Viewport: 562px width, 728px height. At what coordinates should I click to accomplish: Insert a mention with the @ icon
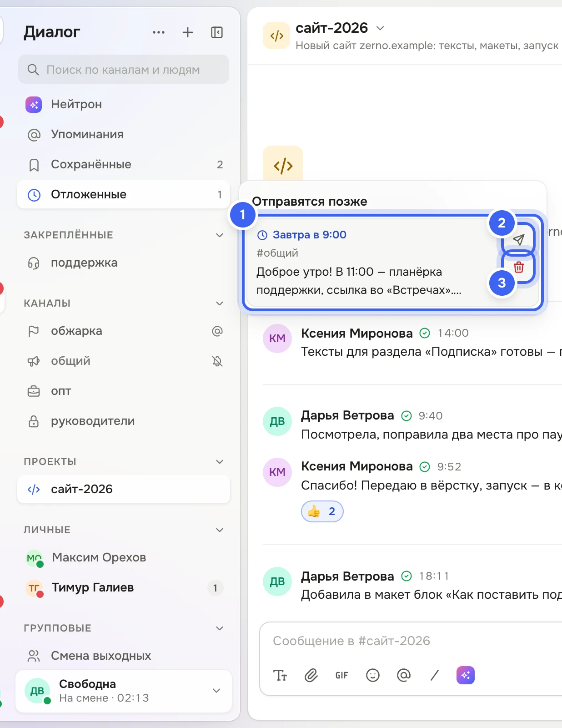pyautogui.click(x=404, y=675)
